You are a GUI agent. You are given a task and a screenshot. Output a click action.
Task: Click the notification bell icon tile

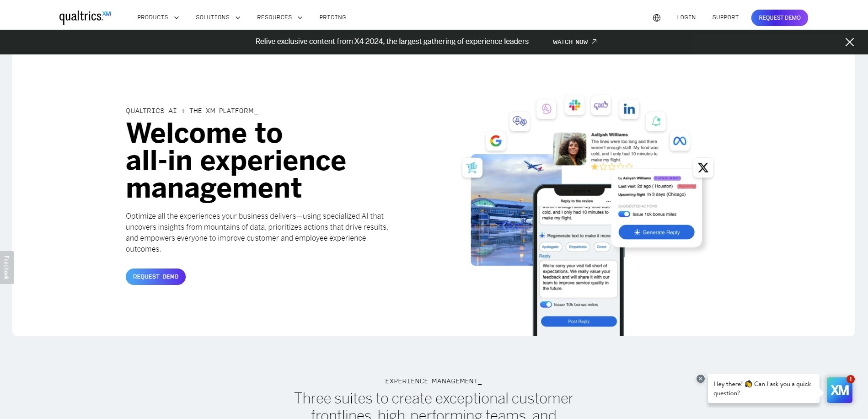656,121
